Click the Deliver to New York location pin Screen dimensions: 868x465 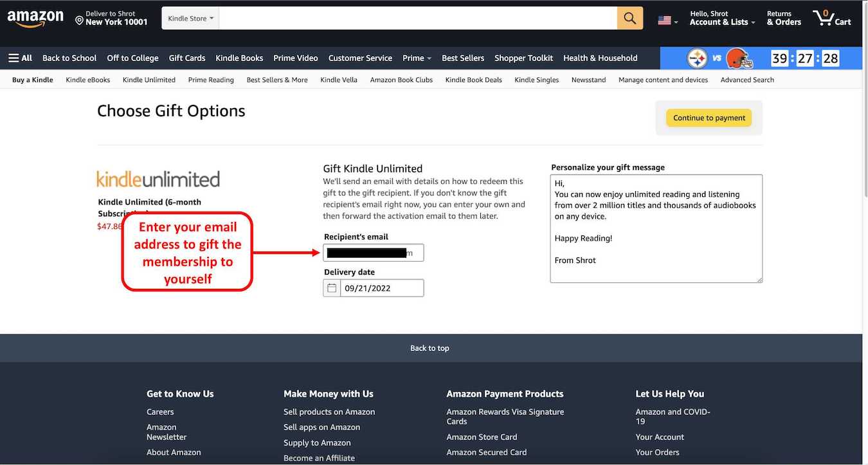[x=80, y=21]
